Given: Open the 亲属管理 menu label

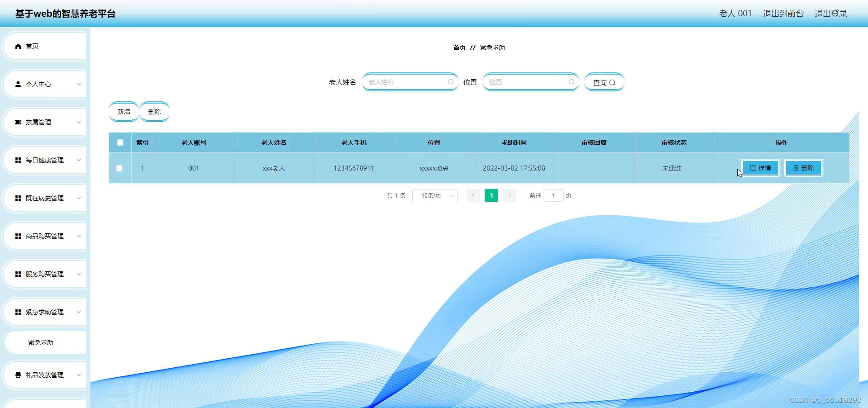Looking at the screenshot, I should (38, 122).
